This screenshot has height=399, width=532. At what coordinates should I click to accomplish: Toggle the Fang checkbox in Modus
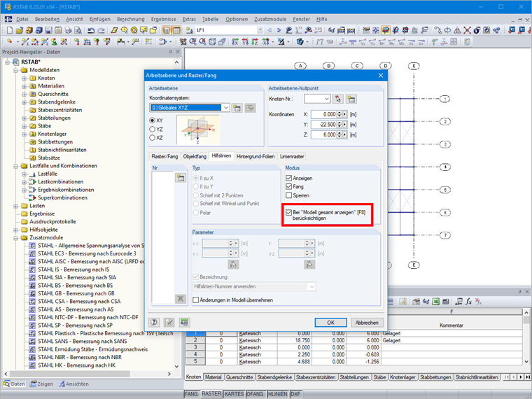click(288, 187)
